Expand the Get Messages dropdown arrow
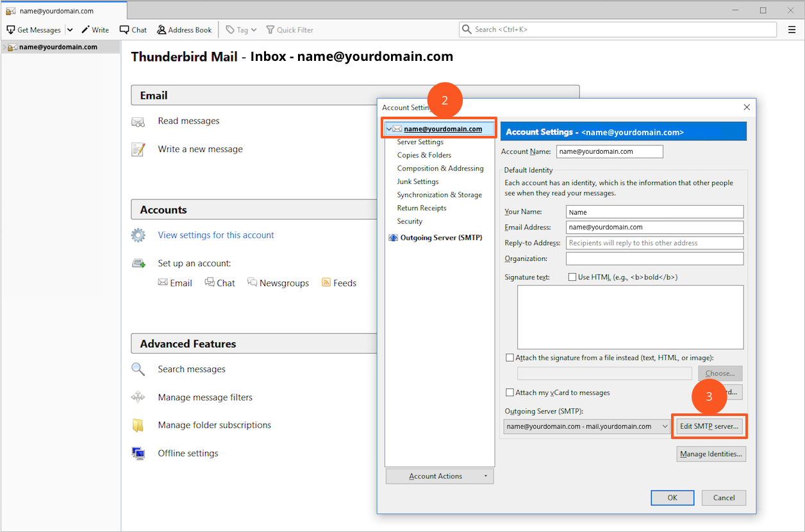Image resolution: width=805 pixels, height=532 pixels. point(70,30)
